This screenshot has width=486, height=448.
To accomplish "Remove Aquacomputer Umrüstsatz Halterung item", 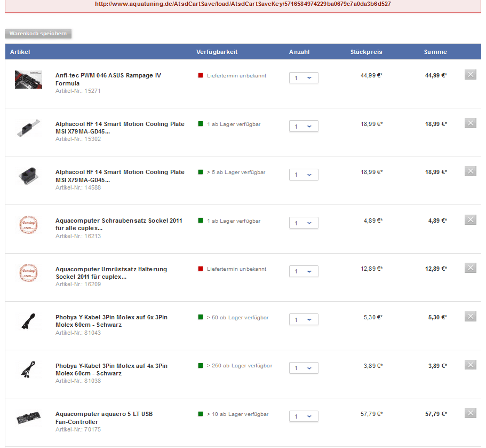I will (470, 268).
